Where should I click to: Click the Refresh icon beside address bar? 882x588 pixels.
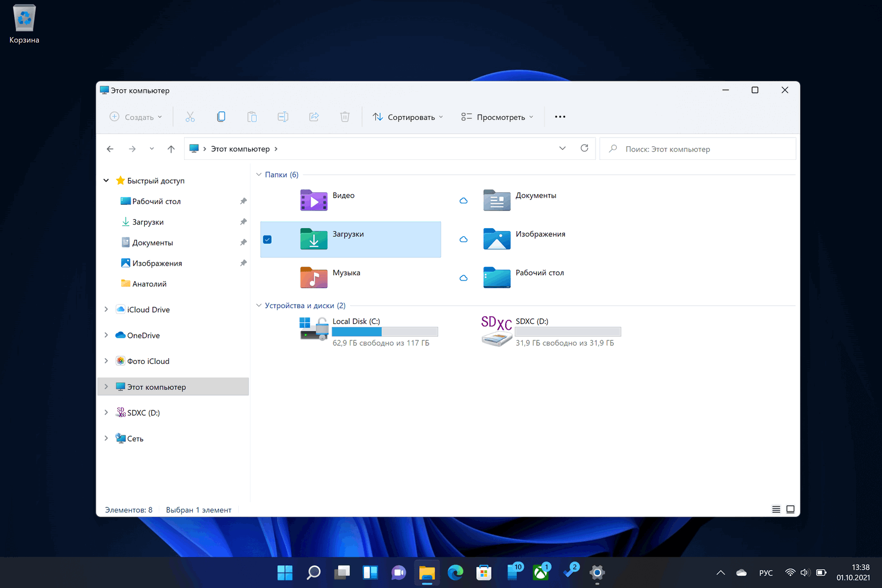584,148
